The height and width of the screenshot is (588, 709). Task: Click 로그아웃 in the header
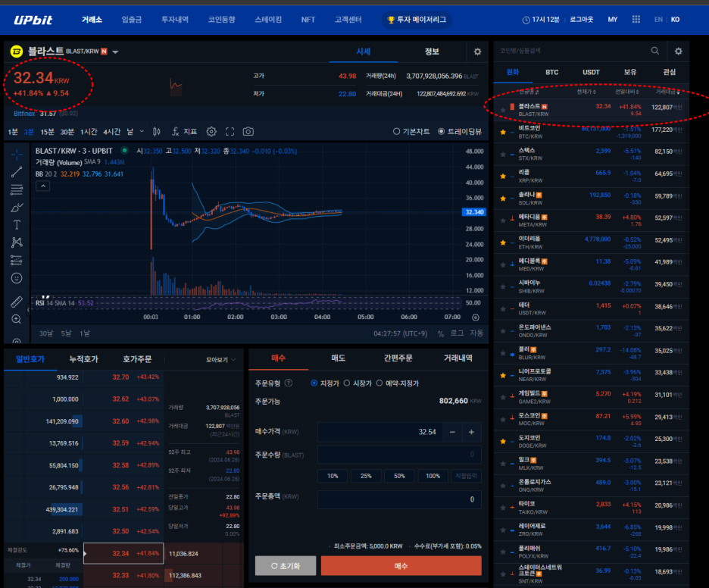tap(581, 20)
